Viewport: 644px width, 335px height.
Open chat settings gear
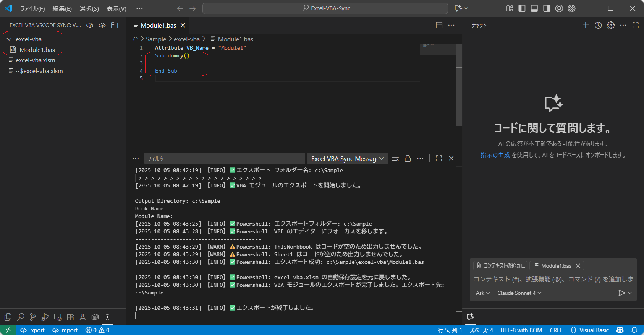[x=611, y=25]
